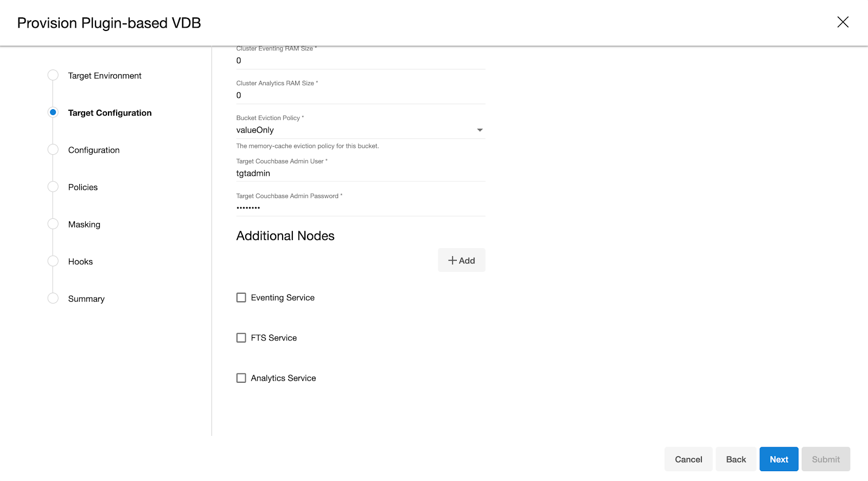The height and width of the screenshot is (481, 868).
Task: Click the Target Environment step circle
Action: (53, 75)
